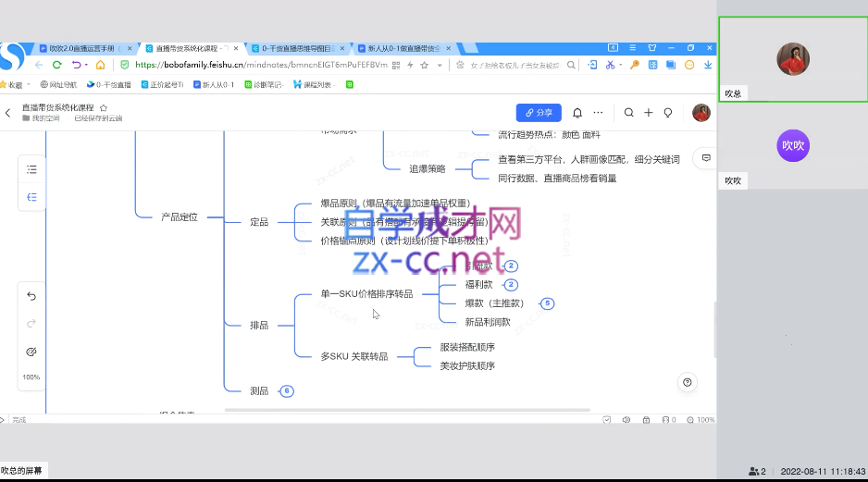Reload the page with the green refresh icon
The height and width of the screenshot is (482, 868).
pos(56,65)
